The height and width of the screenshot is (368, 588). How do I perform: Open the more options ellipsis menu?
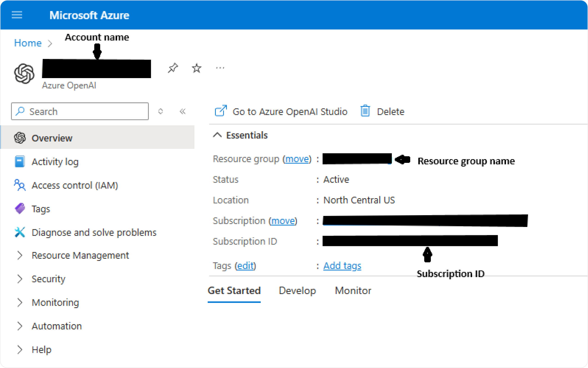coord(220,68)
